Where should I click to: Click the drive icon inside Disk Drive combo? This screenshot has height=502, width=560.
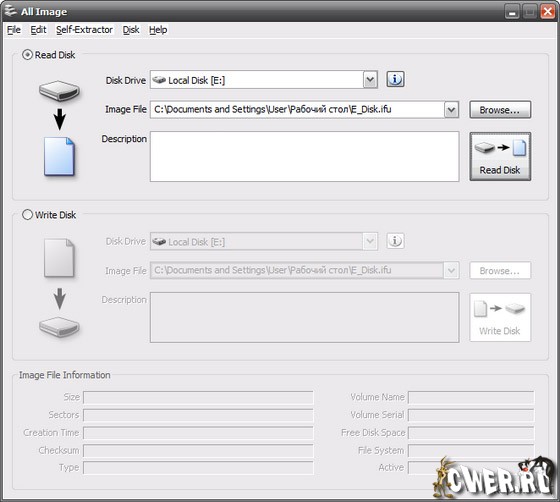click(x=159, y=80)
